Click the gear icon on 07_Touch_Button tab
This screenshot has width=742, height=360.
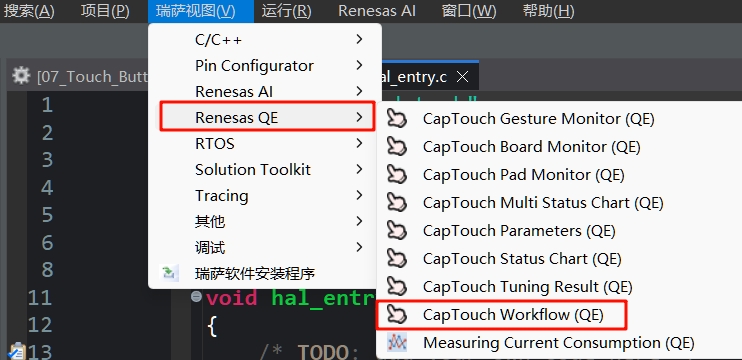point(21,75)
